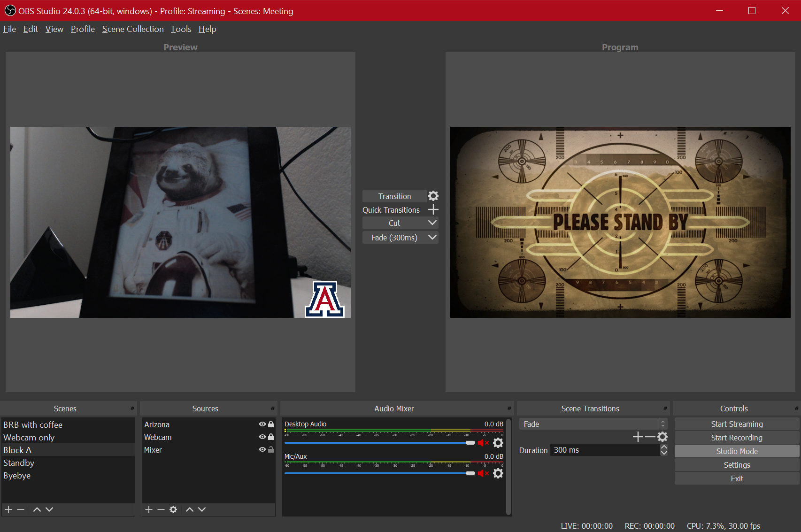Click the add scene plus icon
This screenshot has width=801, height=532.
(x=8, y=509)
